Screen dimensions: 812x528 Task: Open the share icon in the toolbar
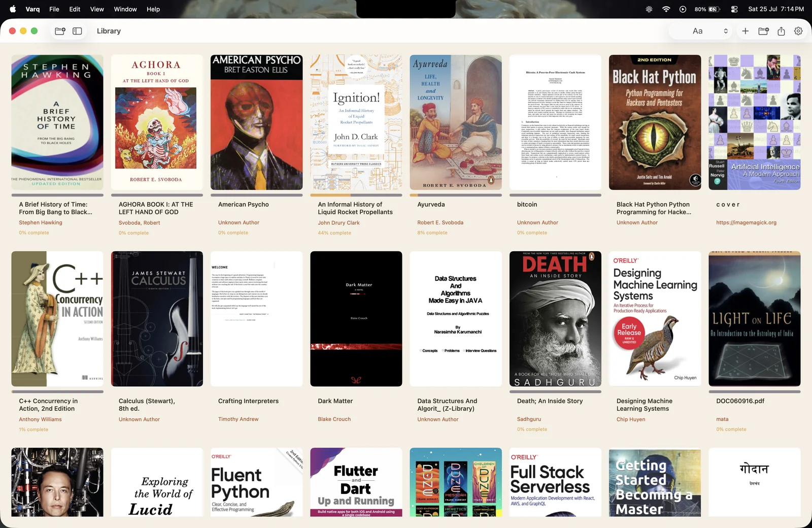[x=781, y=31]
